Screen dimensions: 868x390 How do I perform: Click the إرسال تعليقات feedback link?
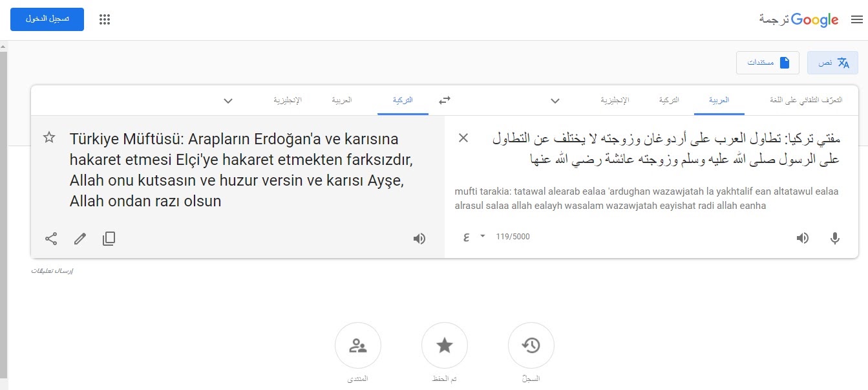click(52, 270)
